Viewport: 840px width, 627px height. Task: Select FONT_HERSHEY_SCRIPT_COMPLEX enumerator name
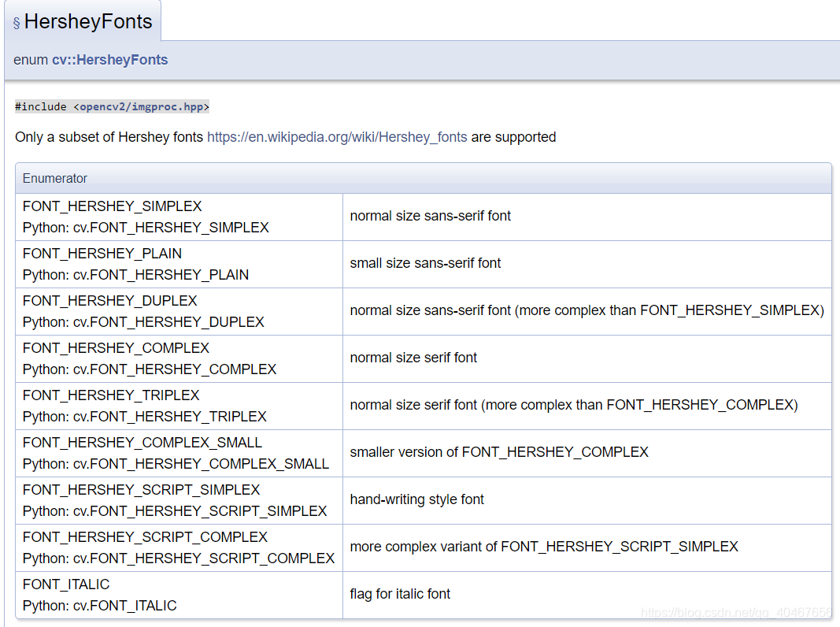point(145,537)
